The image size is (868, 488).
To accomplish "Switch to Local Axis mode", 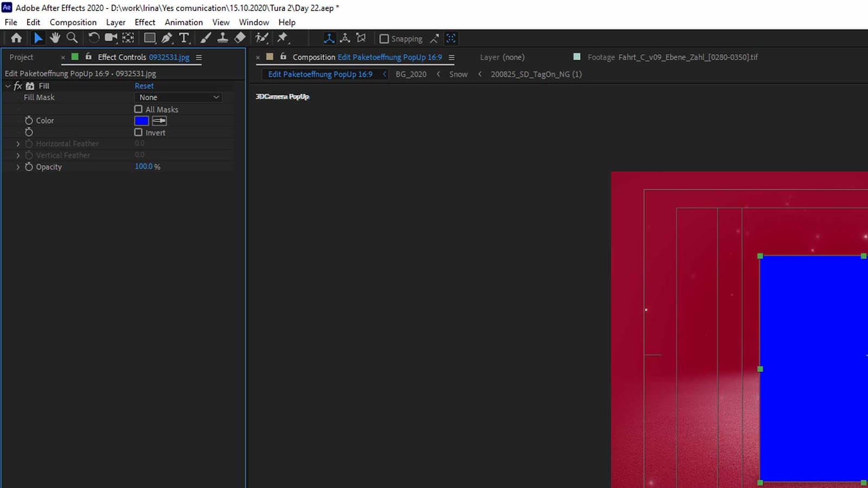I will [329, 38].
